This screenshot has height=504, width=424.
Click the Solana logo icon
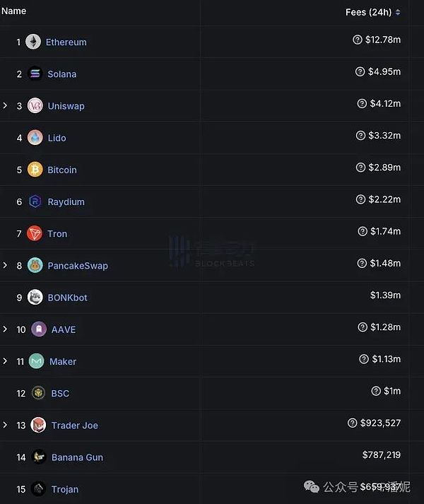[35, 74]
